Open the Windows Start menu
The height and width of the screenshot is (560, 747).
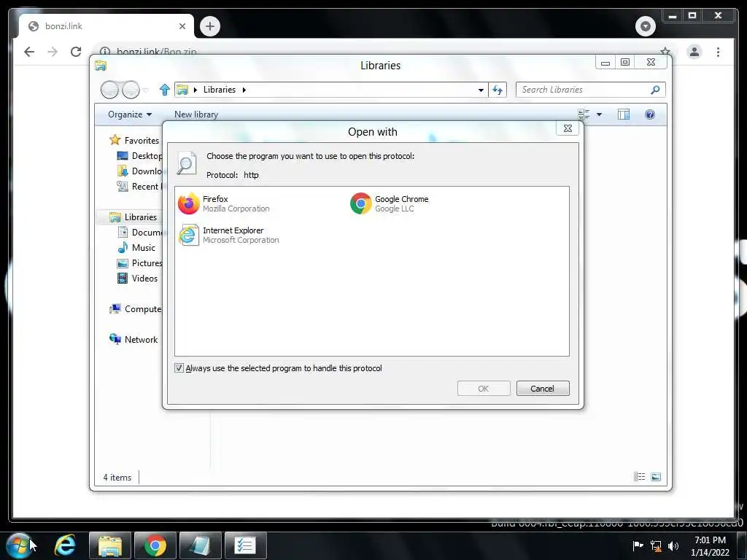tap(19, 545)
